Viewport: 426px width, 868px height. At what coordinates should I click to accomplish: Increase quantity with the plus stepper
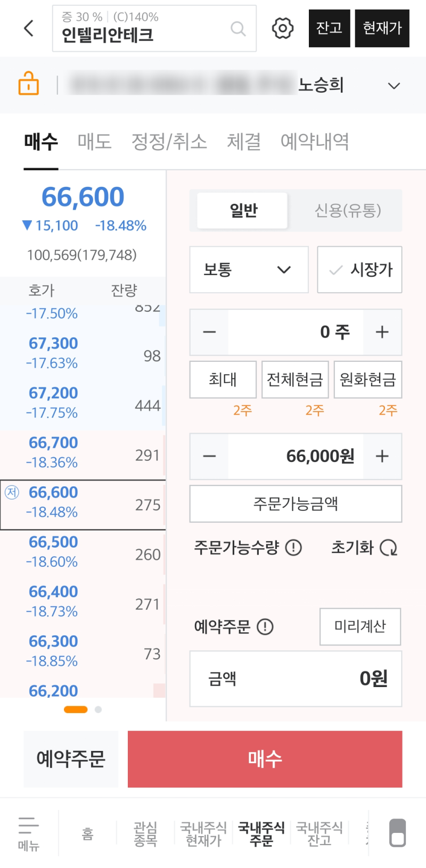(382, 332)
